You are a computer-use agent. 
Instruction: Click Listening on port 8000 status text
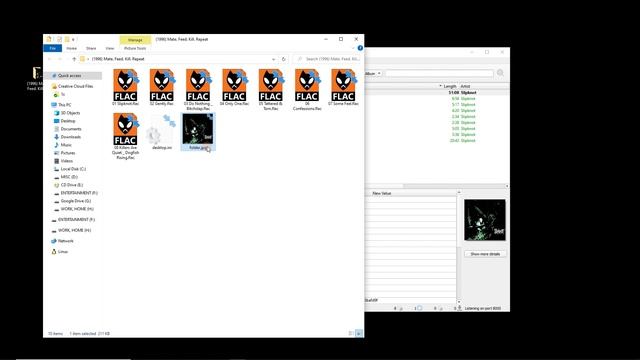(483, 308)
